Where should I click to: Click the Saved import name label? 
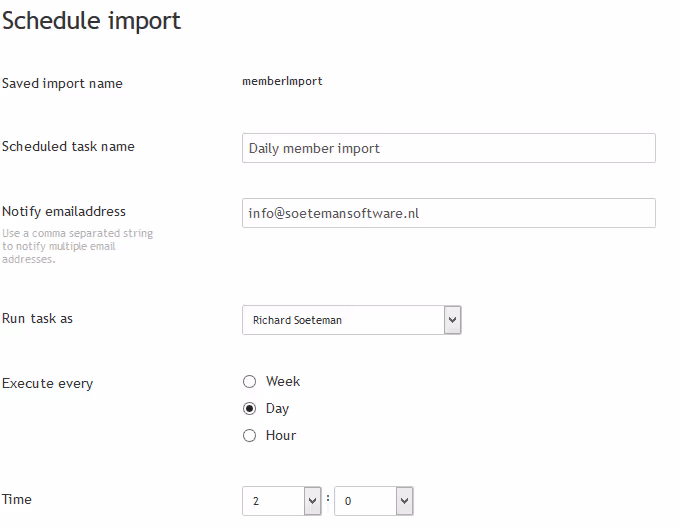62,83
